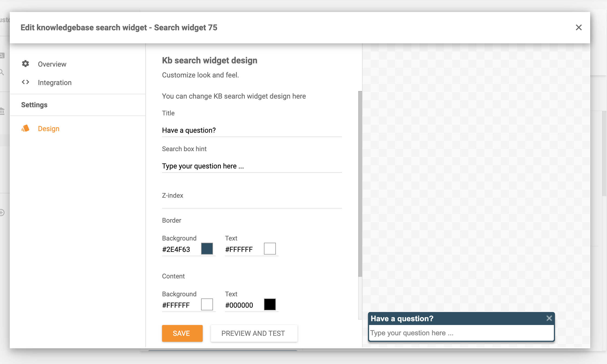
Task: Click PREVIEW AND TEST
Action: tap(254, 333)
